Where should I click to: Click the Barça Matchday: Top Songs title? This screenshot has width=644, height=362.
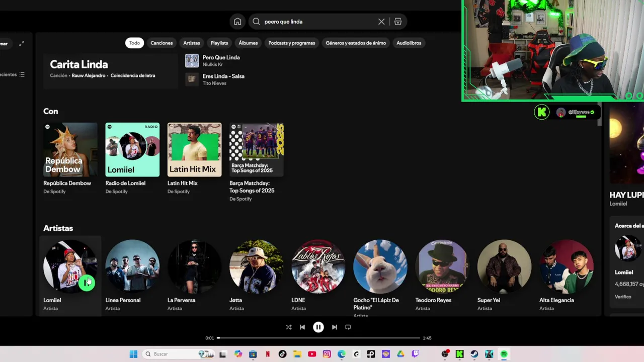252,187
